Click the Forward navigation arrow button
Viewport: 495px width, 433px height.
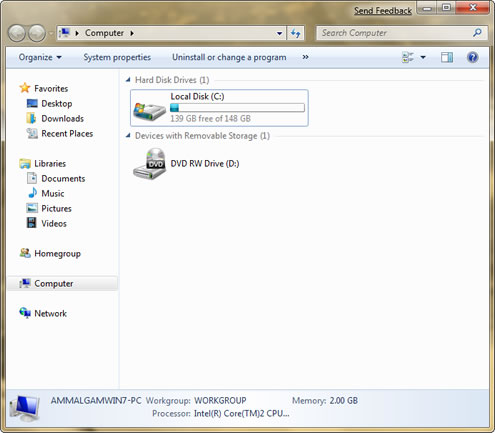(x=37, y=33)
